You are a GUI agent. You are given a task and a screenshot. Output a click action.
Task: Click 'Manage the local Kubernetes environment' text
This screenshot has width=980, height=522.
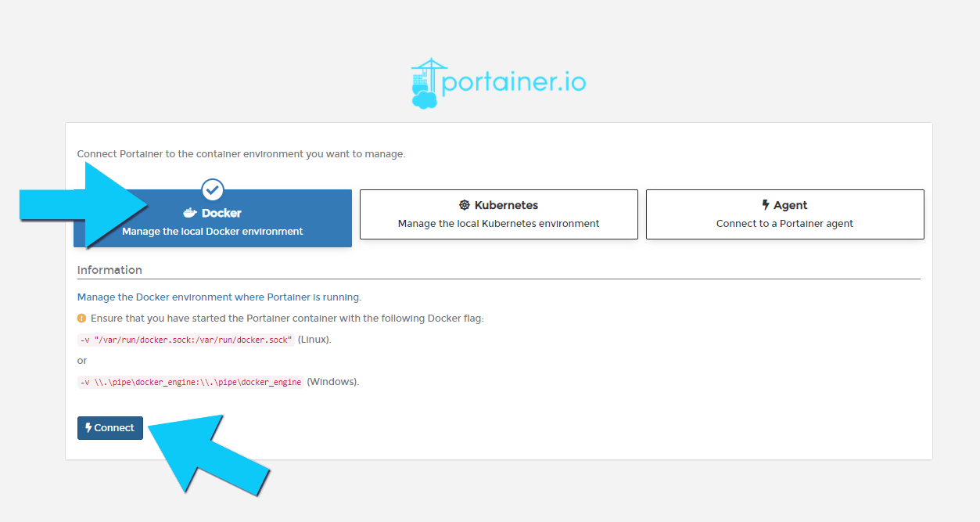(498, 224)
